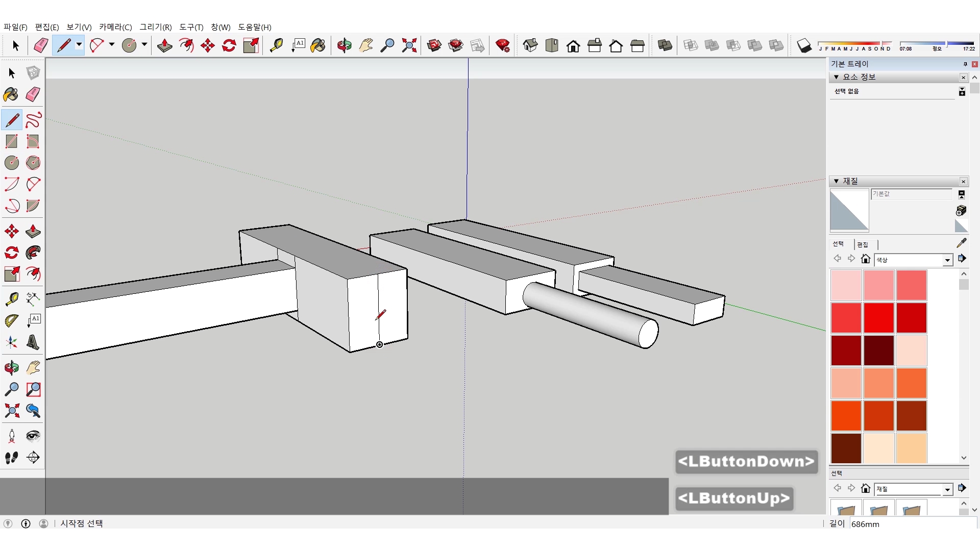The image size is (980, 551).
Task: Pick the Freehand drawing tool
Action: [x=33, y=120]
